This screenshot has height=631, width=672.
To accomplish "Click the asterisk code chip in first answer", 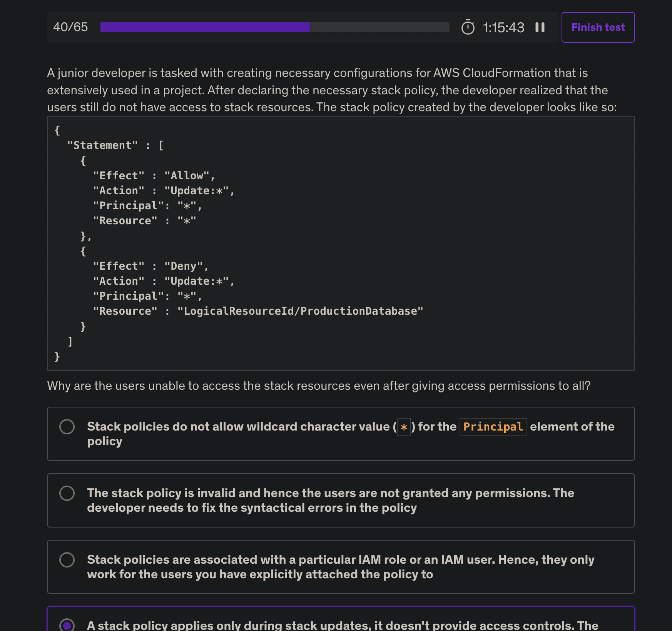I will (404, 427).
